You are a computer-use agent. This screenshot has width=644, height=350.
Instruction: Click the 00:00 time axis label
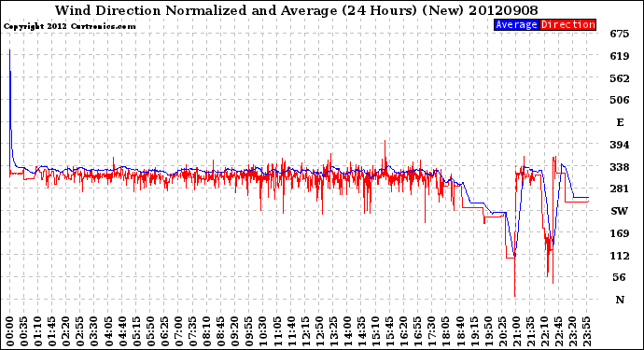(10, 331)
